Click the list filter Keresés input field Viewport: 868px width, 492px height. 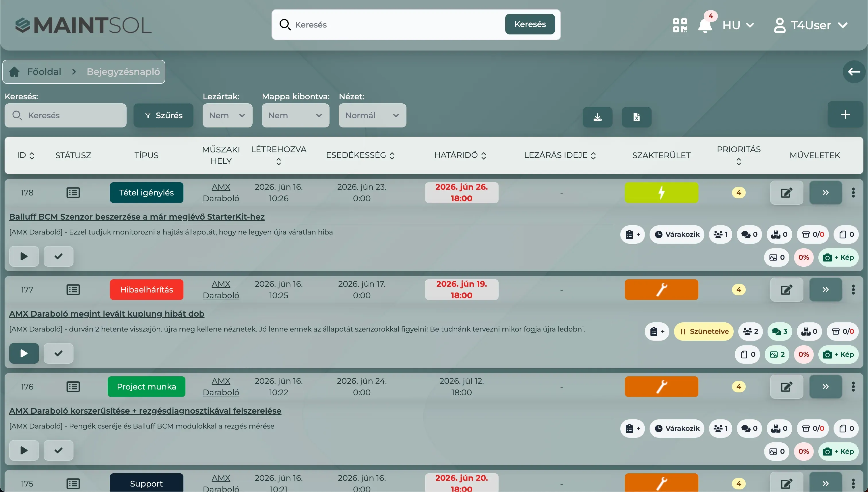pyautogui.click(x=65, y=115)
